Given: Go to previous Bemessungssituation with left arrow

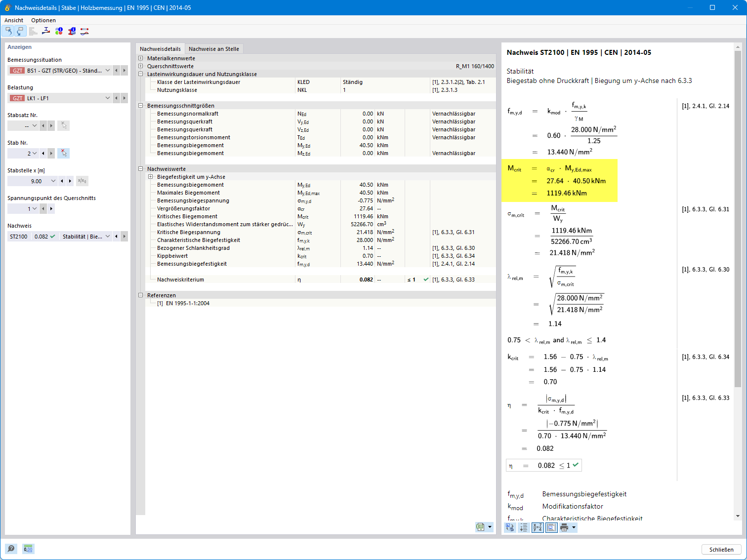Looking at the screenshot, I should coord(117,71).
